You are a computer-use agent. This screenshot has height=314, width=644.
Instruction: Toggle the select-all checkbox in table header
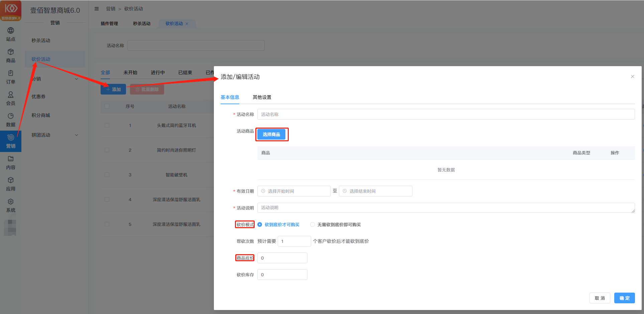pyautogui.click(x=107, y=106)
